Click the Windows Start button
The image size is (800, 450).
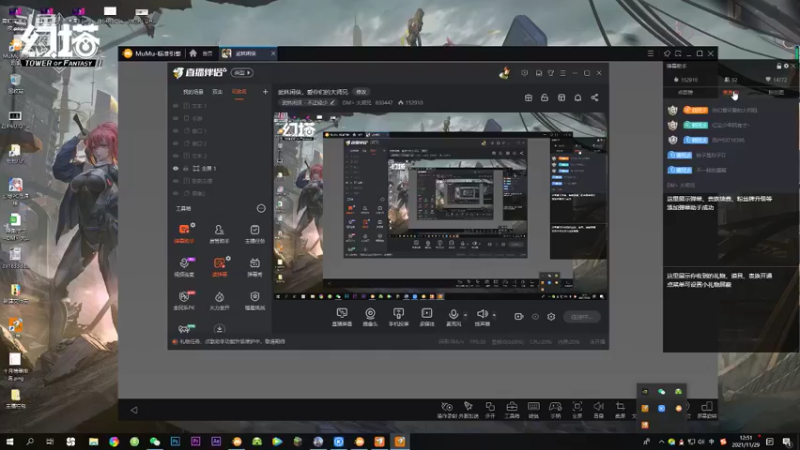(9, 441)
